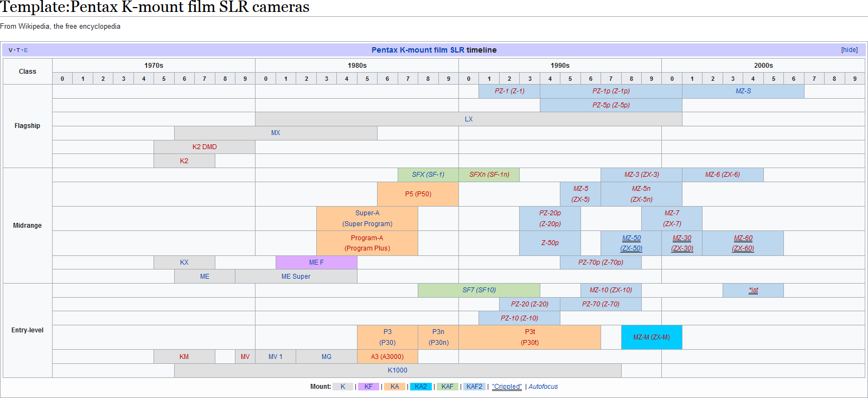Open the E (edit) template link

(x=25, y=50)
